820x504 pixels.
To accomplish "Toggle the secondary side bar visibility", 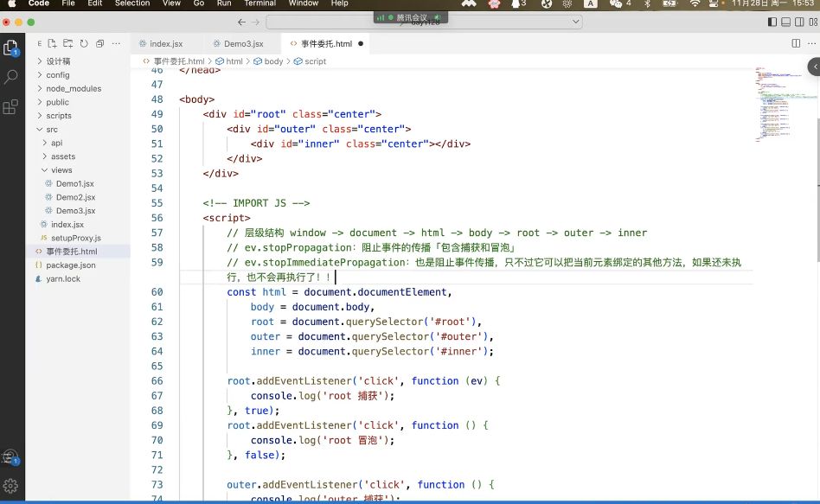I will (799, 22).
